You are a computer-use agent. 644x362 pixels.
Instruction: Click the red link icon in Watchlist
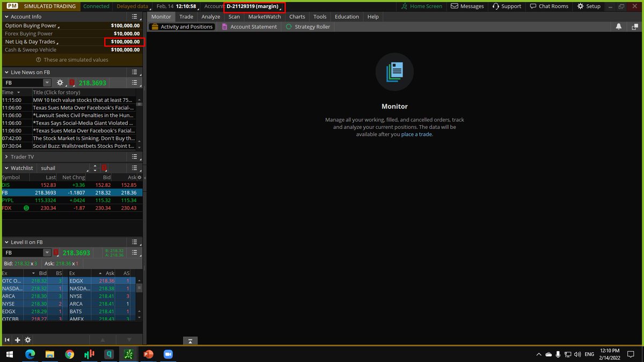104,168
